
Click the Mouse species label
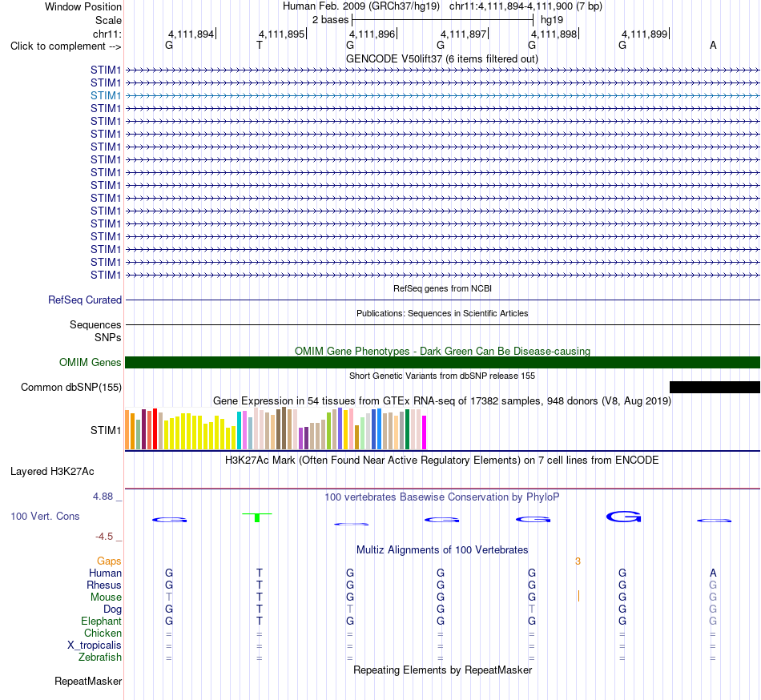coord(106,597)
